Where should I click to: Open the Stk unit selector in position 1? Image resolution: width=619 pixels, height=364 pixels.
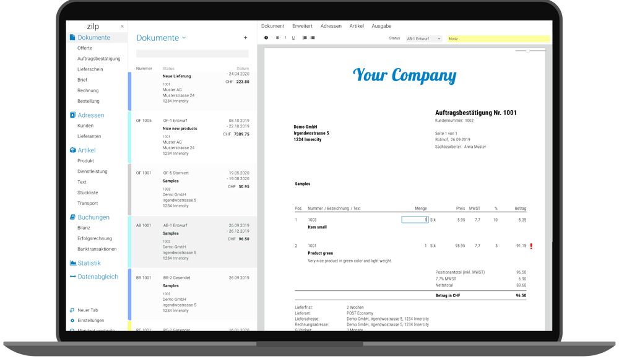tap(433, 220)
